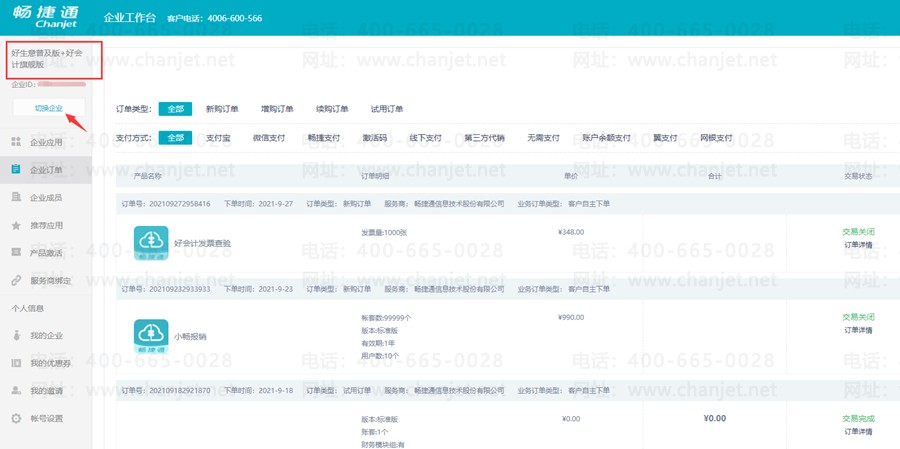
Task: Open 推荐应用 in the sidebar
Action: coord(46,226)
